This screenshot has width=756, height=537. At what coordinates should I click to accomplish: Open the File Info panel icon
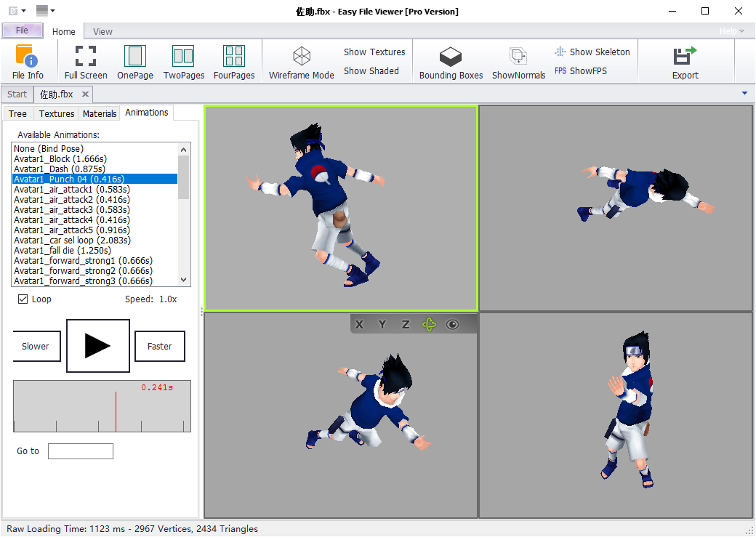click(x=28, y=62)
